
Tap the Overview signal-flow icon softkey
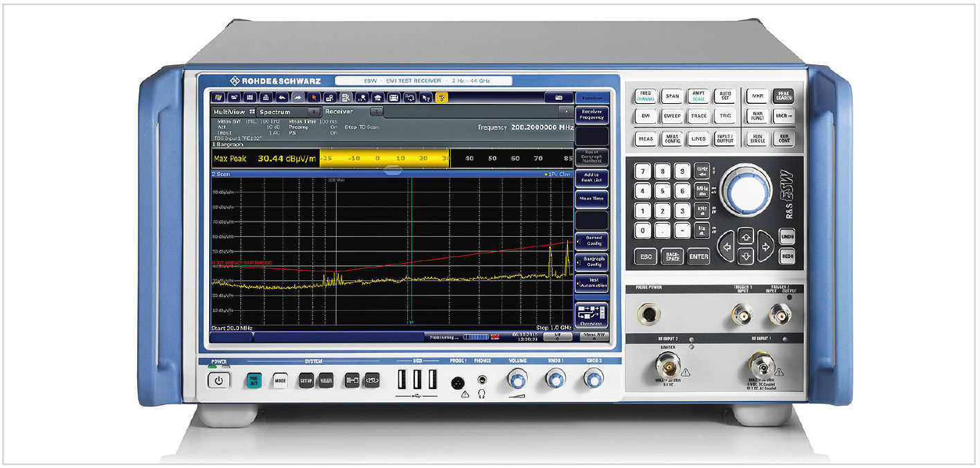592,315
